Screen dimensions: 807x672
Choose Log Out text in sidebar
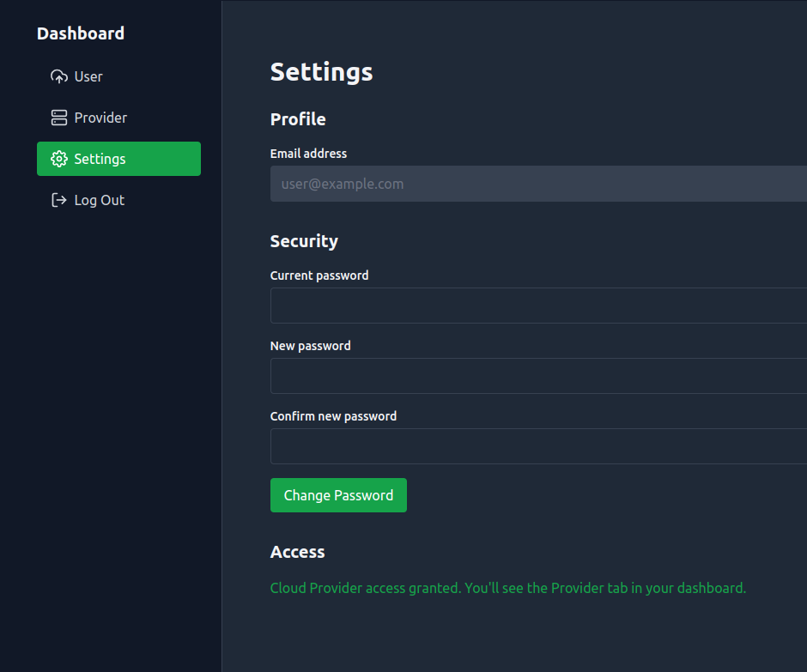pyautogui.click(x=100, y=200)
